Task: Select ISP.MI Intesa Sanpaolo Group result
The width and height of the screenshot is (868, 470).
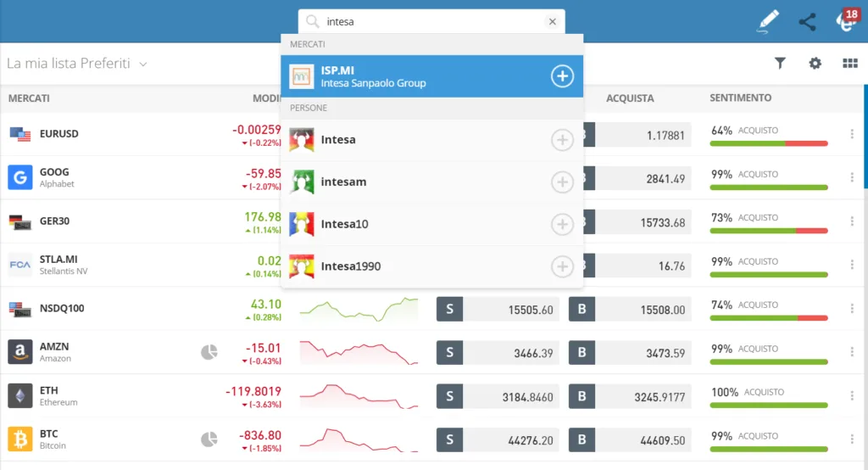Action: 431,76
